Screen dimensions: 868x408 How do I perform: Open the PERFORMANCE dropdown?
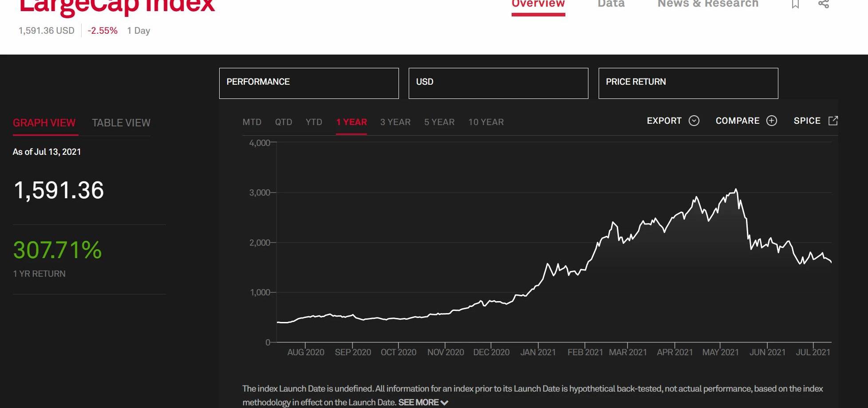click(x=309, y=83)
